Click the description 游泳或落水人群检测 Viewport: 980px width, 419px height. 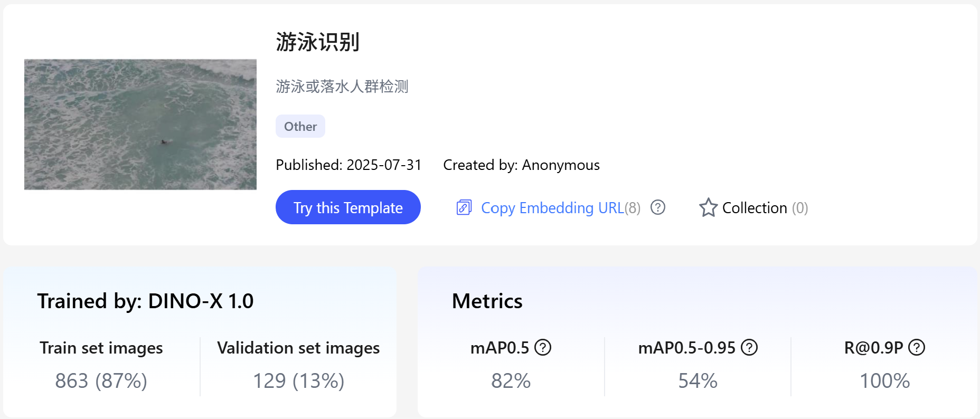(342, 86)
